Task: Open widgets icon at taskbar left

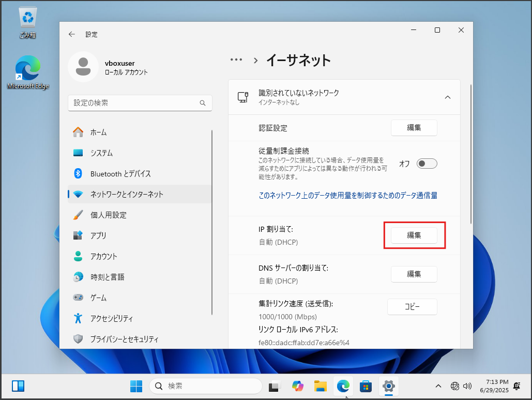Action: coord(18,386)
